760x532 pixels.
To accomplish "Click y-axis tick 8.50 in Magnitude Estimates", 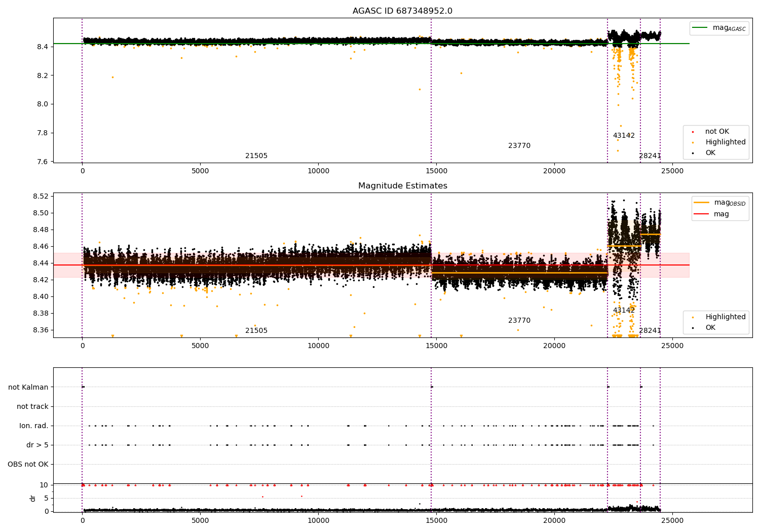I will 40,213.
